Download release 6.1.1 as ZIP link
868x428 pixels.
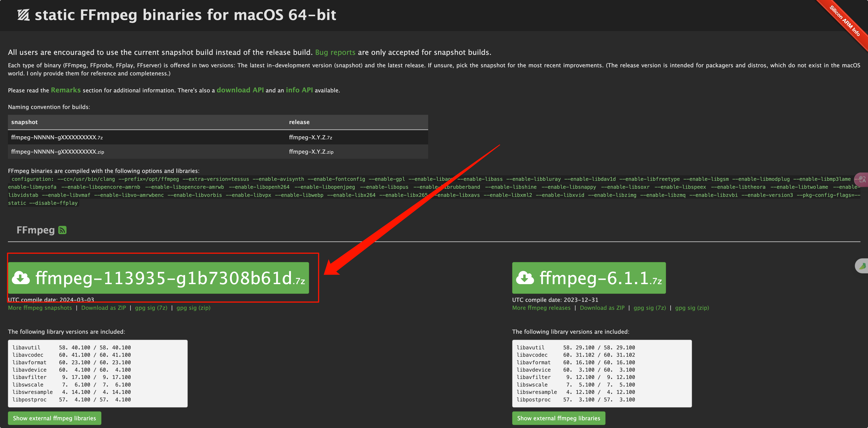(602, 308)
